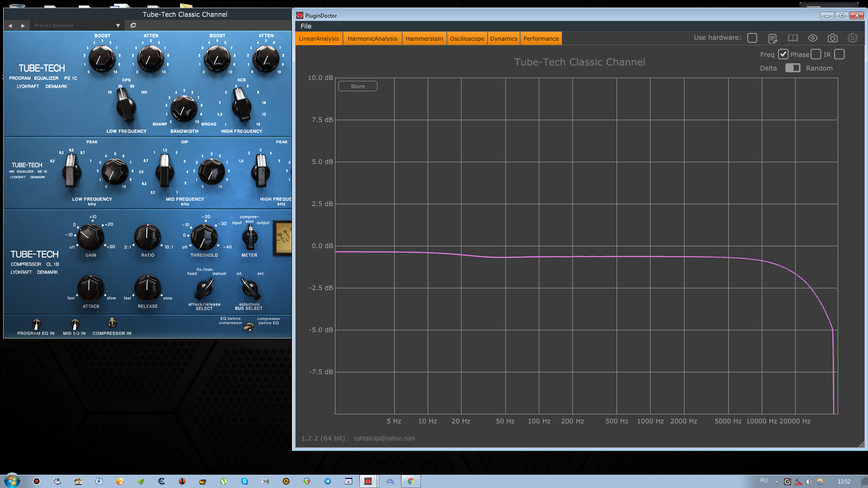Toggle the Delta/Random switch
Screen dimensions: 868x488
(x=793, y=68)
